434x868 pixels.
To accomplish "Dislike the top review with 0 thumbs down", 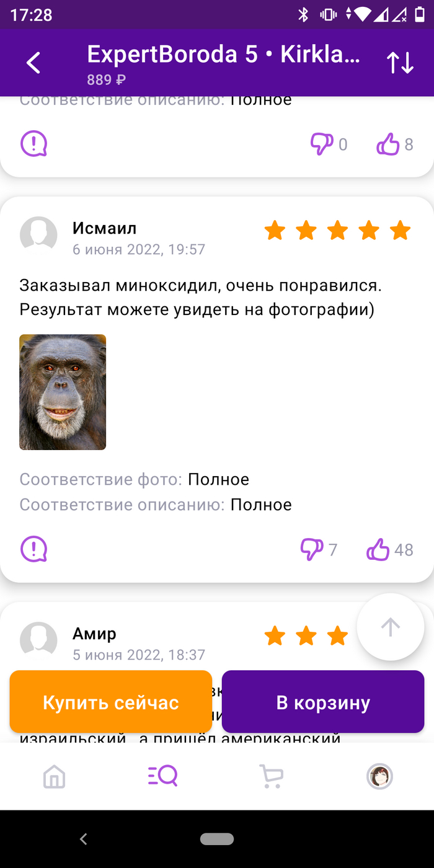I will click(322, 144).
